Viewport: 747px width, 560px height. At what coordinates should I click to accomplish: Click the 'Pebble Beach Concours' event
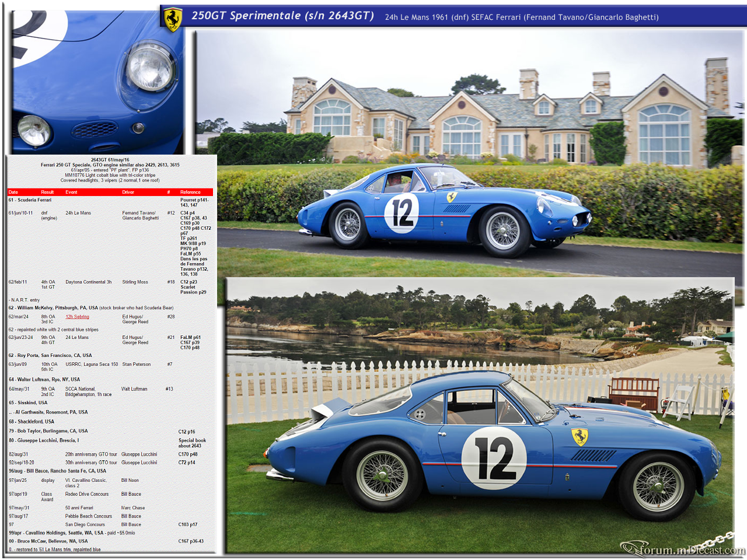[89, 516]
